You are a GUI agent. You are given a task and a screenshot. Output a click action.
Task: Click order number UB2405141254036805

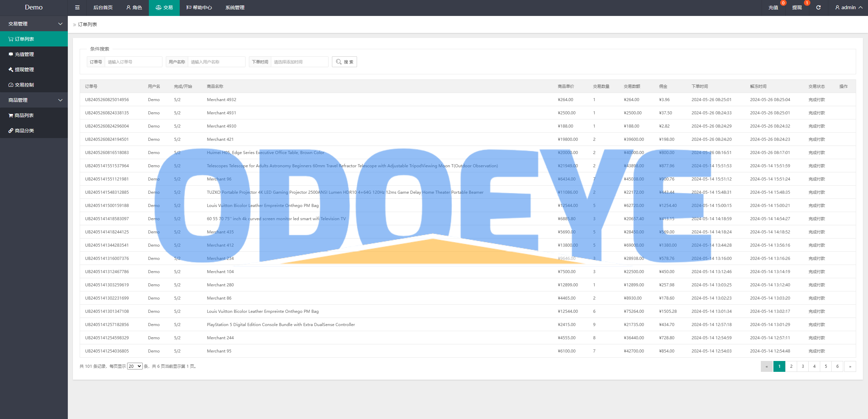coord(107,351)
